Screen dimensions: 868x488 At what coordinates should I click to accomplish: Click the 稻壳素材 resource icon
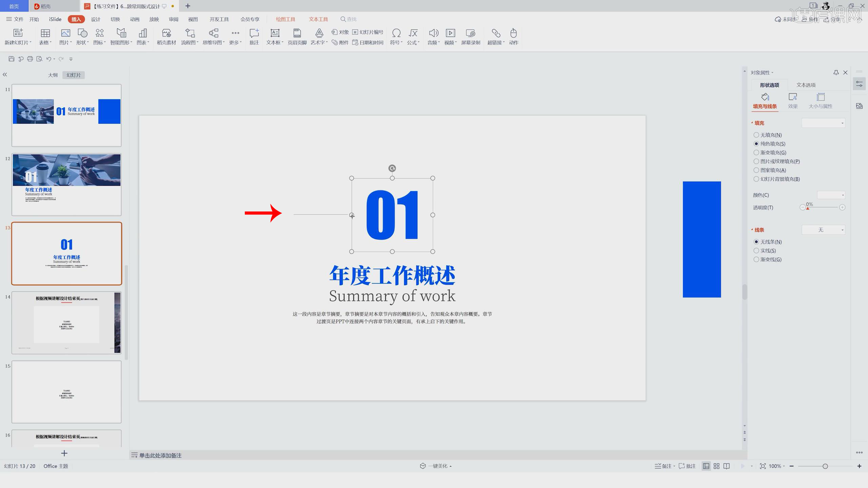[x=166, y=33]
